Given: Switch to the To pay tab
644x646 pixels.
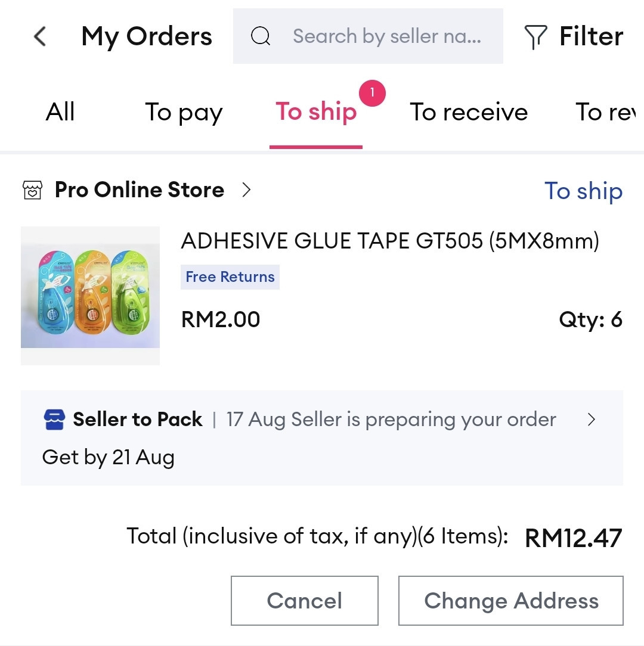Looking at the screenshot, I should point(184,113).
